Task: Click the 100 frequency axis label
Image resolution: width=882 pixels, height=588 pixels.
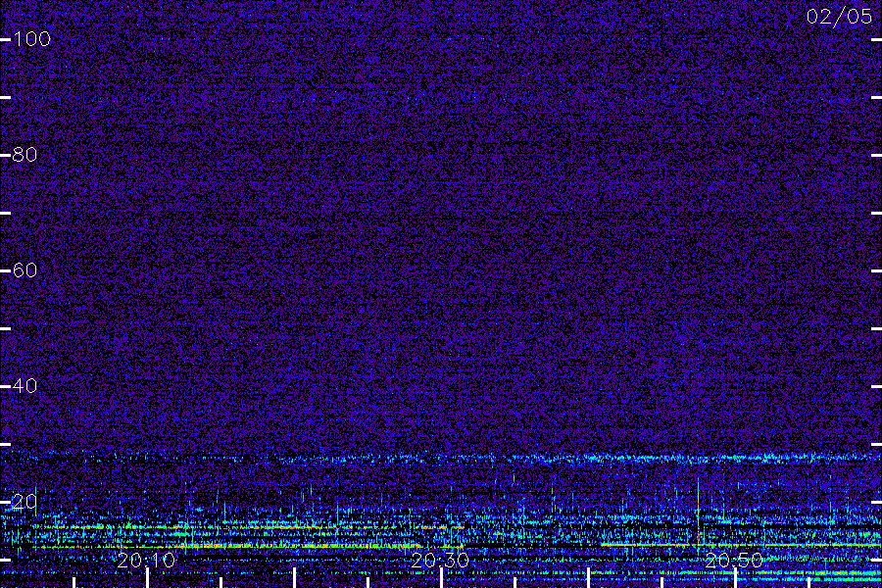Action: [x=31, y=39]
